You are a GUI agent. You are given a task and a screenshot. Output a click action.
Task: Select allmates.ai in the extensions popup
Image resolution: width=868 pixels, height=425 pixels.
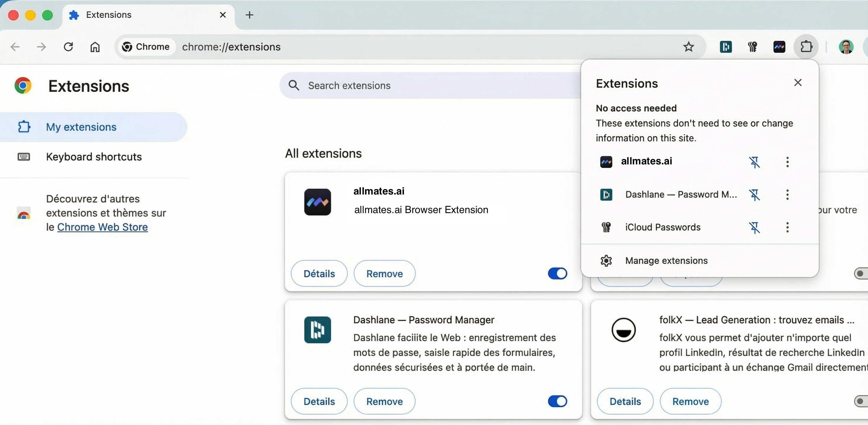pyautogui.click(x=646, y=161)
